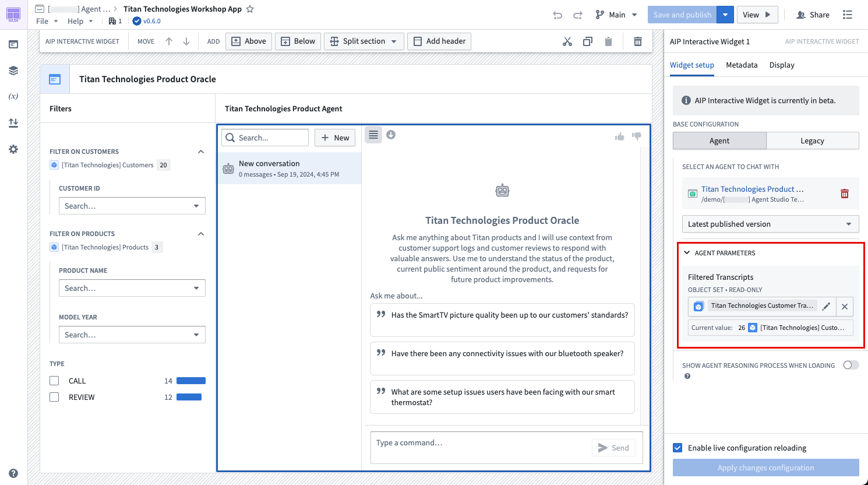Cut the widget with scissors icon
Viewport: 868px width, 485px height.
567,41
